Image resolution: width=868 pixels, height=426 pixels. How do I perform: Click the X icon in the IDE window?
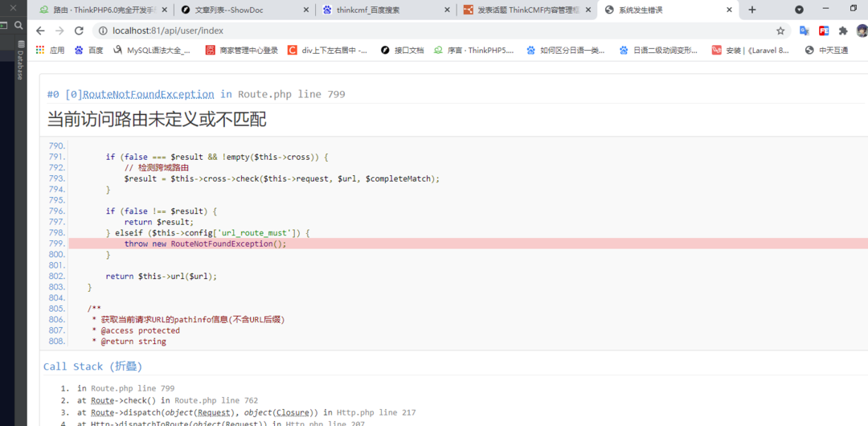pos(12,8)
